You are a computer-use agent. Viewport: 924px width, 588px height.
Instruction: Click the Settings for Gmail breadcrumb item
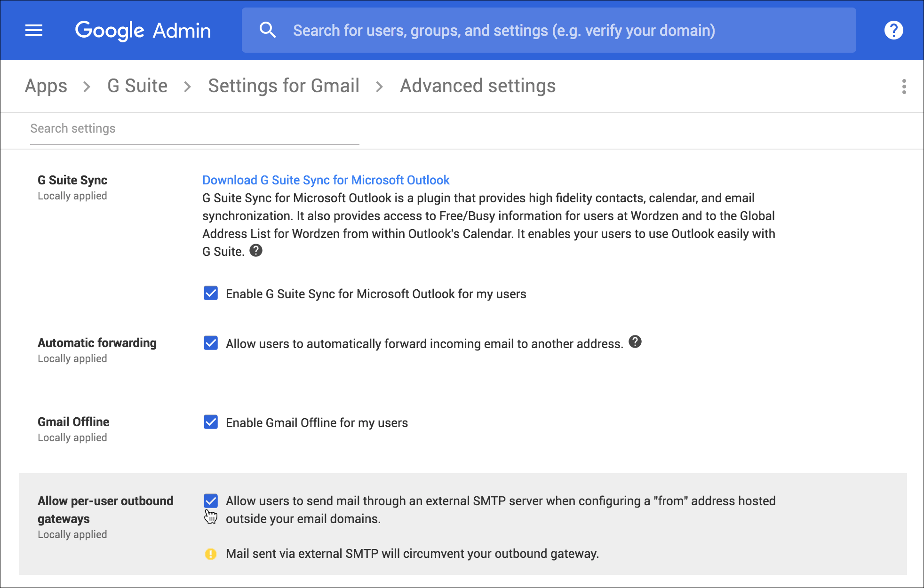tap(284, 86)
